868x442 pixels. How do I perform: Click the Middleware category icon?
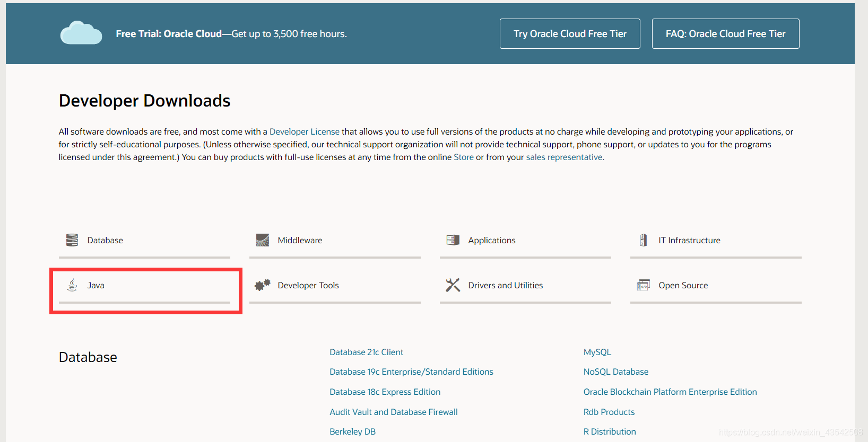pyautogui.click(x=263, y=240)
